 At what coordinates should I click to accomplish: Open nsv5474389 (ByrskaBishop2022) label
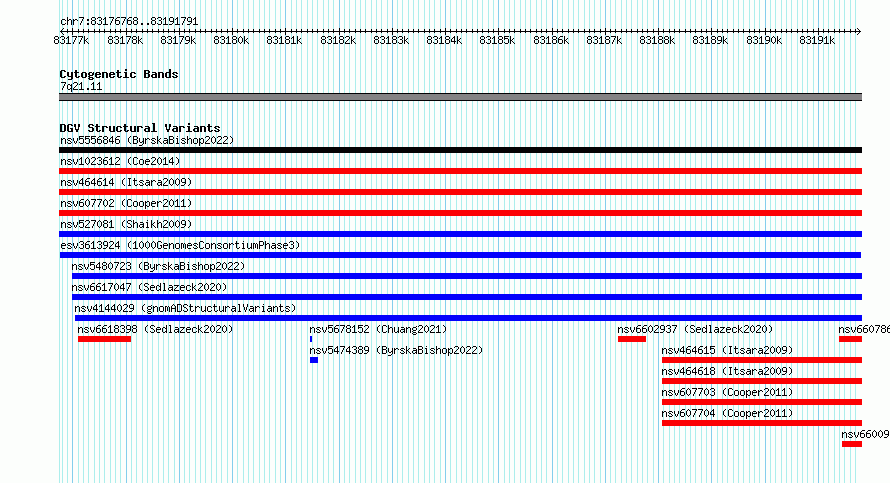(x=396, y=350)
